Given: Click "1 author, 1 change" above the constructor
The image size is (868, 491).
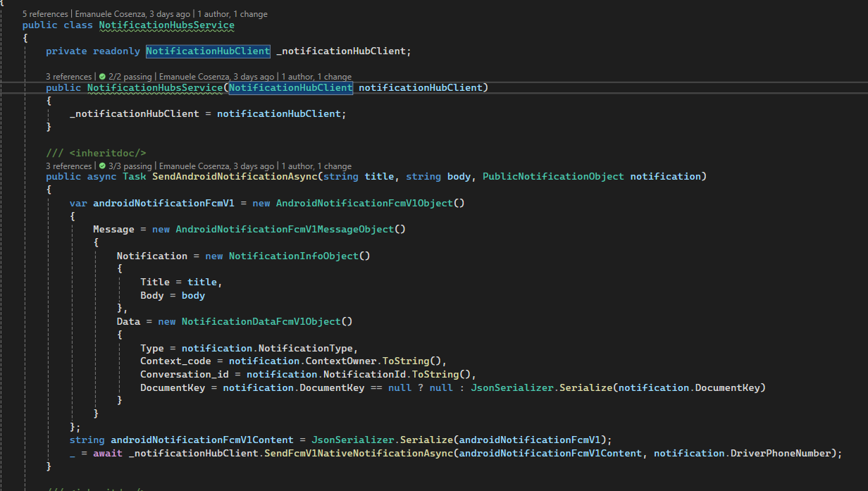Looking at the screenshot, I should click(316, 77).
